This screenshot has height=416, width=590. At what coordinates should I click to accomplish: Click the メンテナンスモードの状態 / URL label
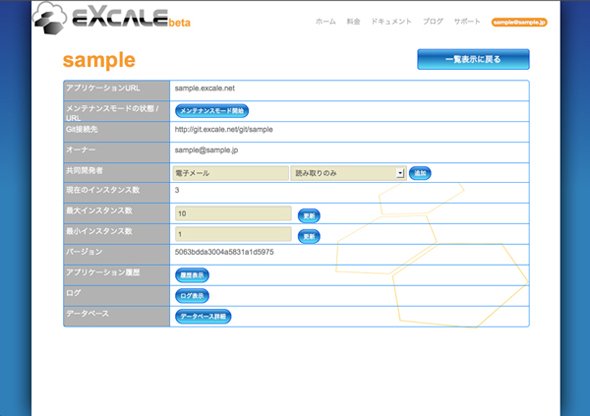[x=112, y=113]
